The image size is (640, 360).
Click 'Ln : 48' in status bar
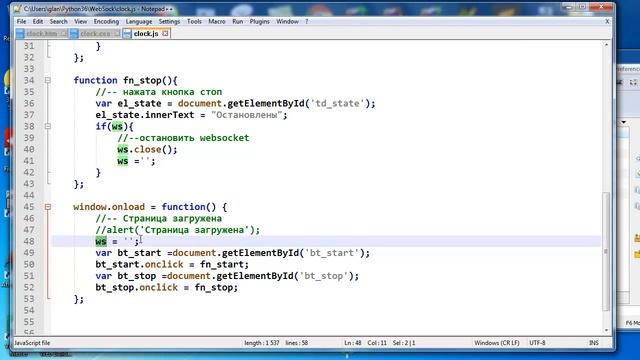coord(353,343)
